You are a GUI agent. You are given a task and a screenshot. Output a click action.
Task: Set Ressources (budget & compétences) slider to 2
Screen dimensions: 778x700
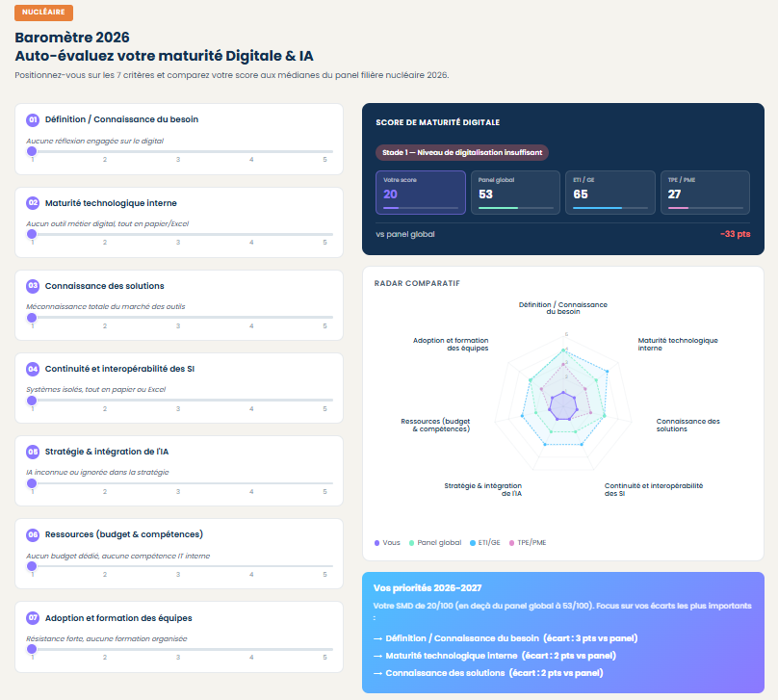[x=105, y=566]
